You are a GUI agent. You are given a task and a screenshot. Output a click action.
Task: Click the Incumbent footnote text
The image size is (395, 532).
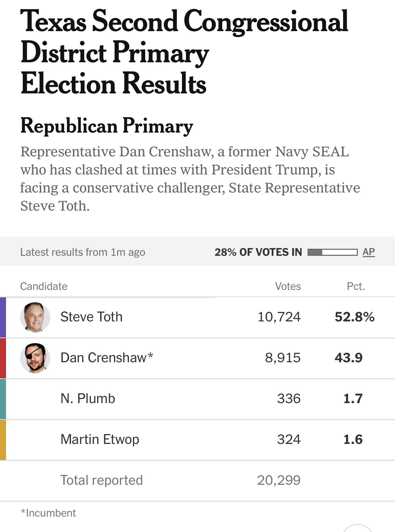pos(48,513)
